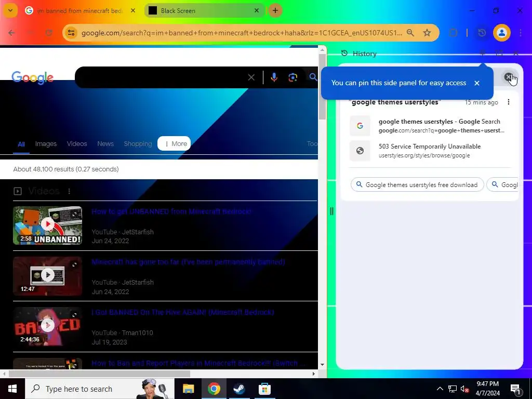Open Steam from the taskbar
This screenshot has height=399, width=532.
pos(239,389)
